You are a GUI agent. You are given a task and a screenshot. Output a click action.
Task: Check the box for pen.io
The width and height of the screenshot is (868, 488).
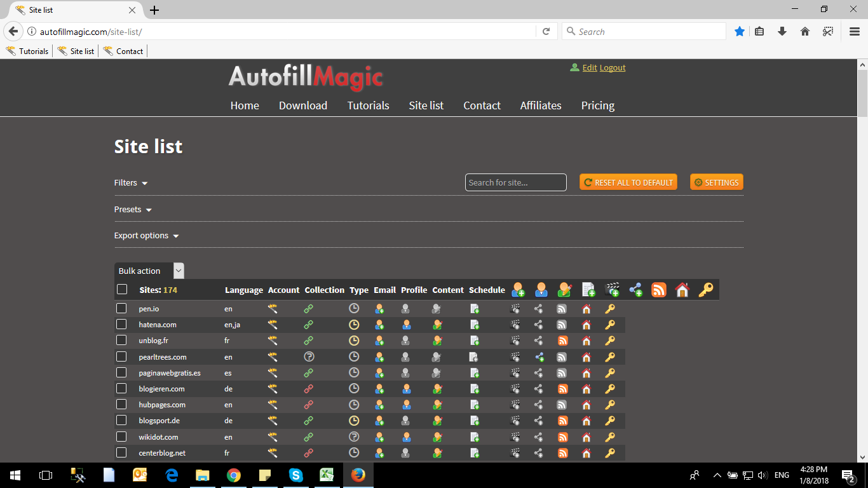121,308
